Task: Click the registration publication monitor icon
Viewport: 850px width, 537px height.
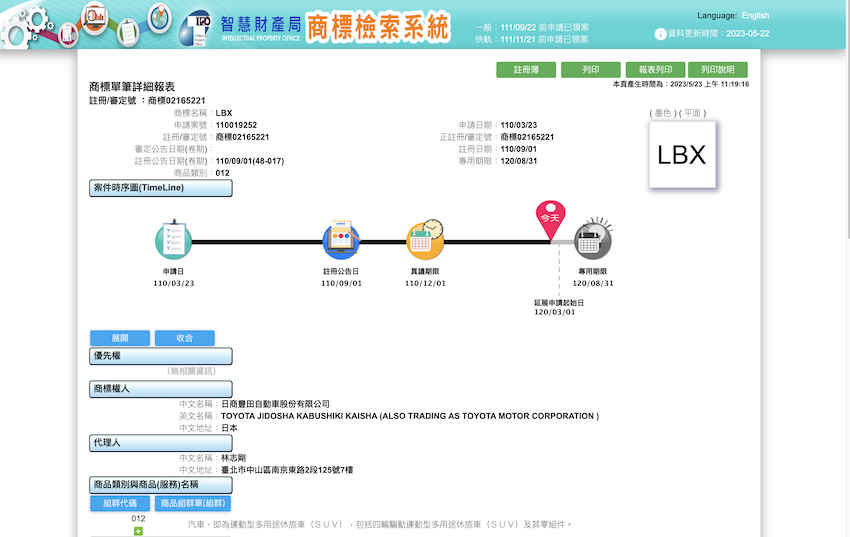Action: pyautogui.click(x=341, y=240)
